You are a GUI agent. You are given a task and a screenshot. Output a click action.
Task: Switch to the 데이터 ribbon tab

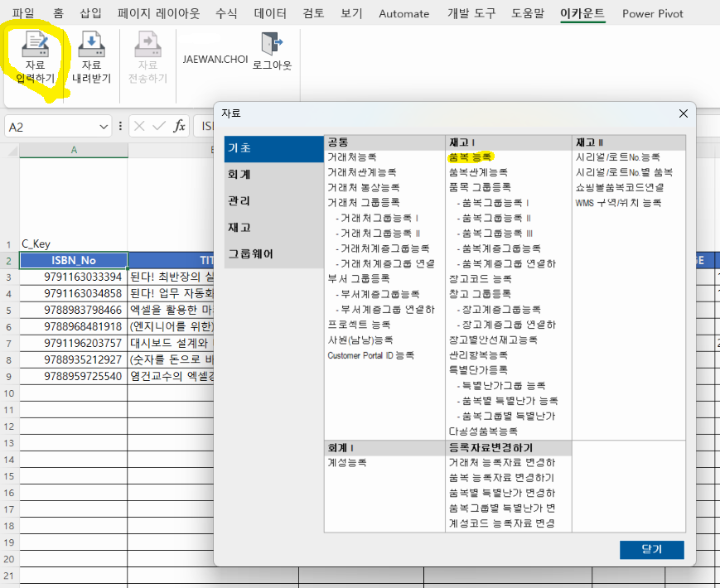click(270, 13)
